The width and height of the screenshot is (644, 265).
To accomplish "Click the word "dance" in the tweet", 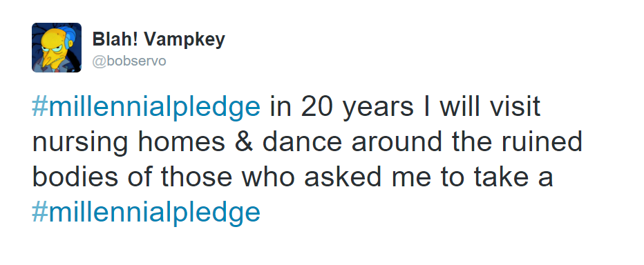I will tap(302, 142).
